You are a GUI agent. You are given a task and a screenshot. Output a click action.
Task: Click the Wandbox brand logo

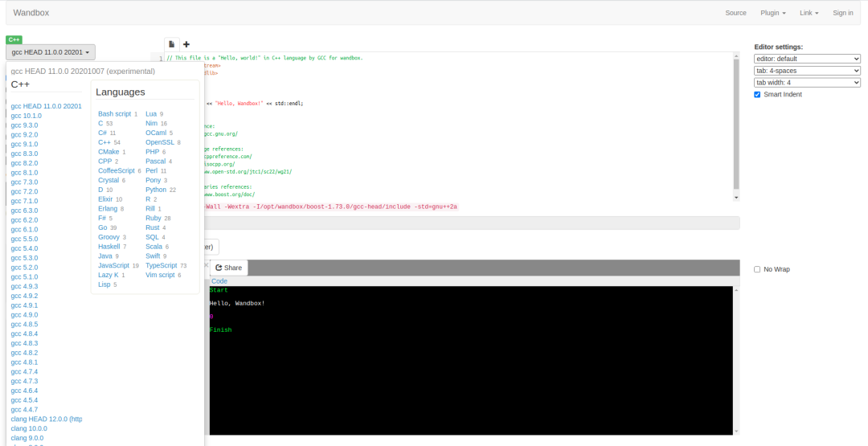point(30,13)
